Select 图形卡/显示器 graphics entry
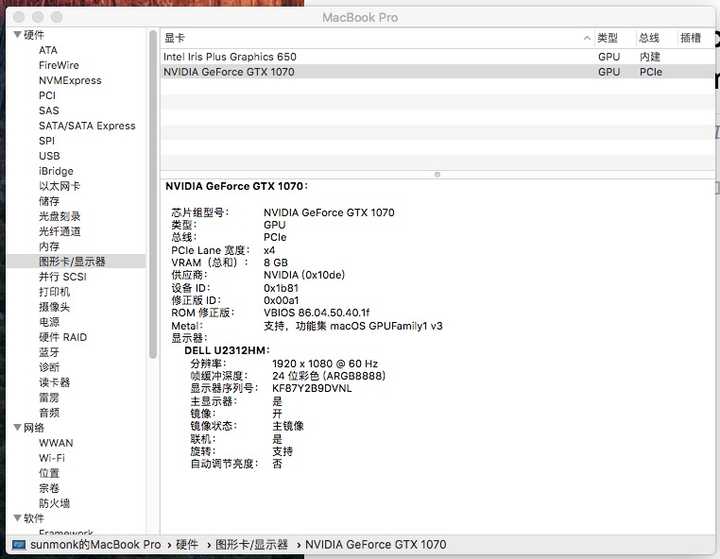The image size is (720, 559). tap(72, 262)
